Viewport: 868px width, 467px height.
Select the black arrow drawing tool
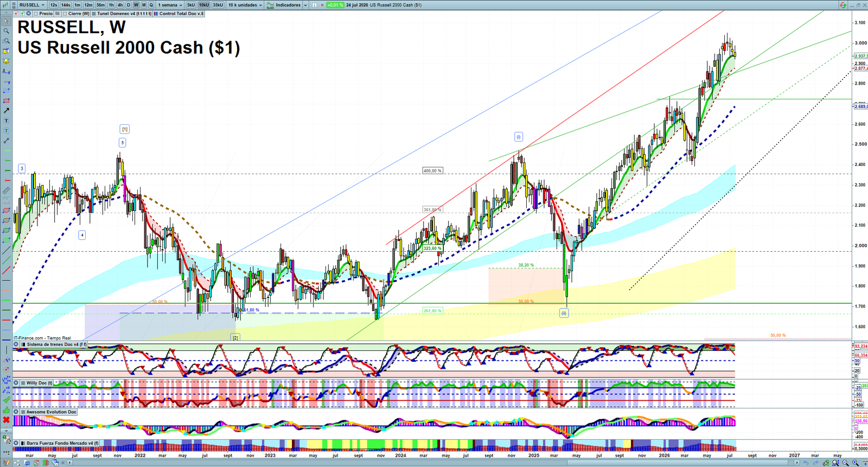[6, 110]
